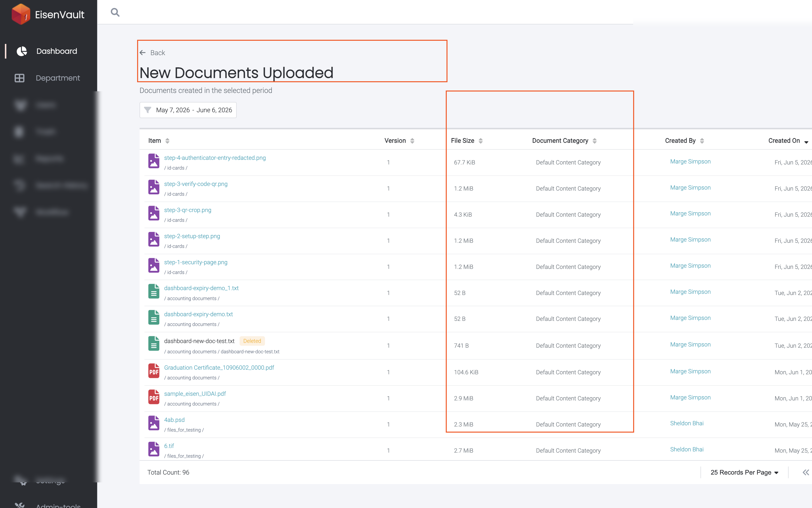Screen dimensions: 812x508
Task: Click image icon for step-3-qr-crop.png
Action: click(x=154, y=213)
